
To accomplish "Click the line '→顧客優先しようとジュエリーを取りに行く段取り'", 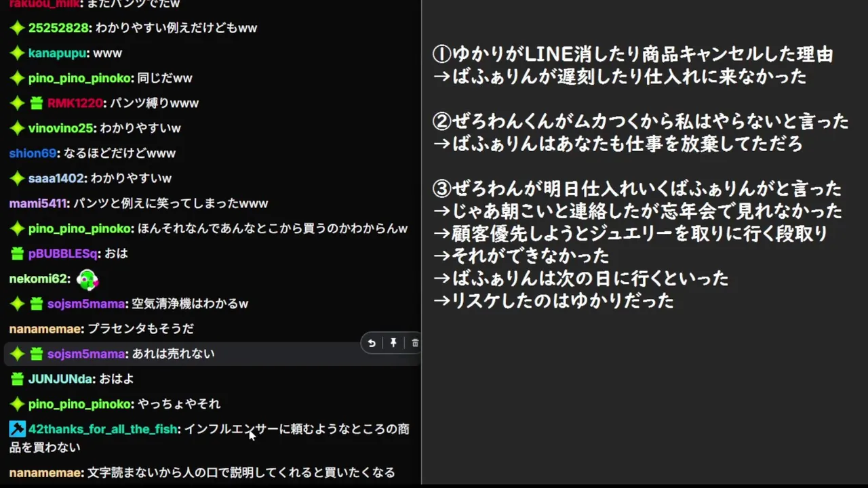I will (630, 233).
